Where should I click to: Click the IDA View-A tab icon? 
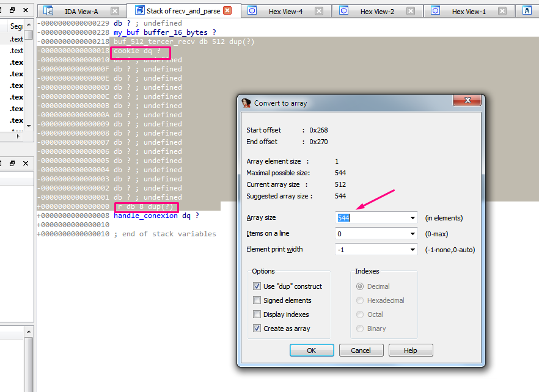point(48,11)
